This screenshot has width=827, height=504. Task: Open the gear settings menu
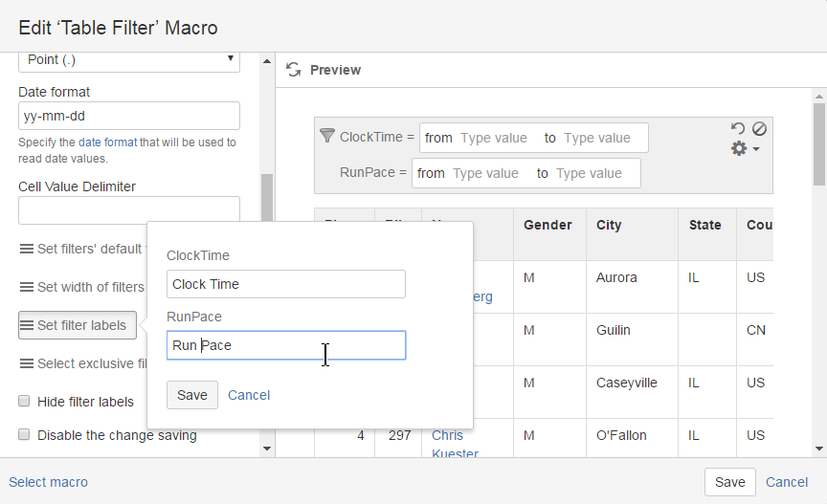click(x=744, y=149)
